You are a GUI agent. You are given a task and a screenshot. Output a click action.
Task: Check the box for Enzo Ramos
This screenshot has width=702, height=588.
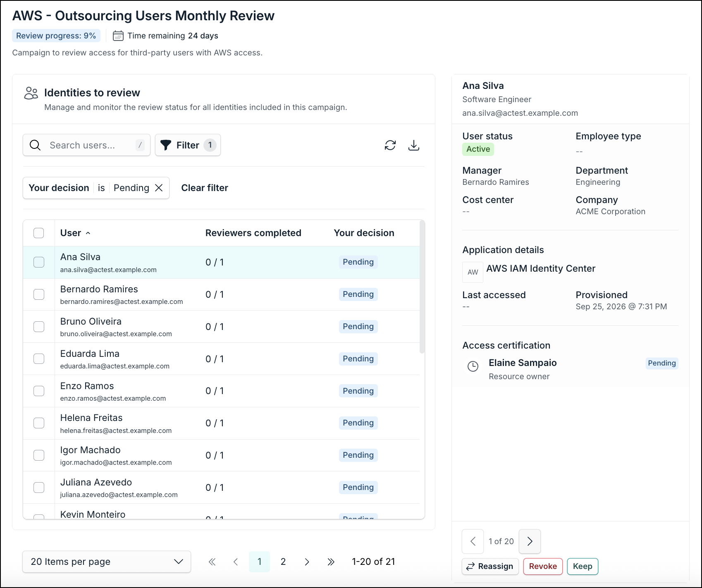[x=39, y=391]
